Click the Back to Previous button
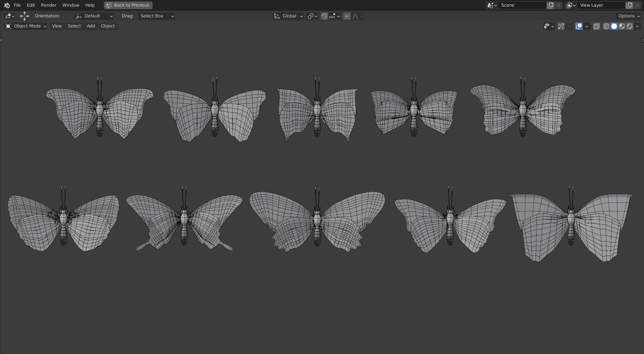This screenshot has height=354, width=644. tap(128, 5)
